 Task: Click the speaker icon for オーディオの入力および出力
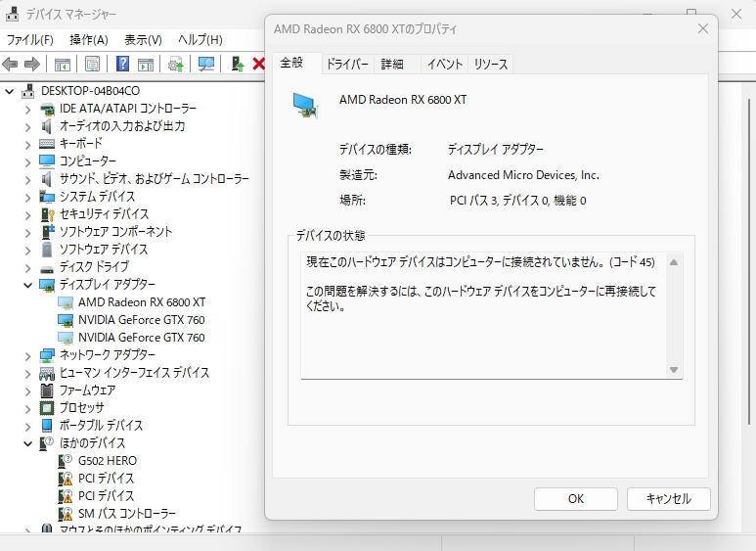(x=46, y=126)
